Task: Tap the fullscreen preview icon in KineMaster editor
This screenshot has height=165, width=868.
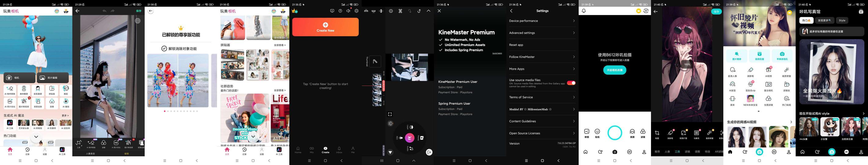Action: click(390, 114)
